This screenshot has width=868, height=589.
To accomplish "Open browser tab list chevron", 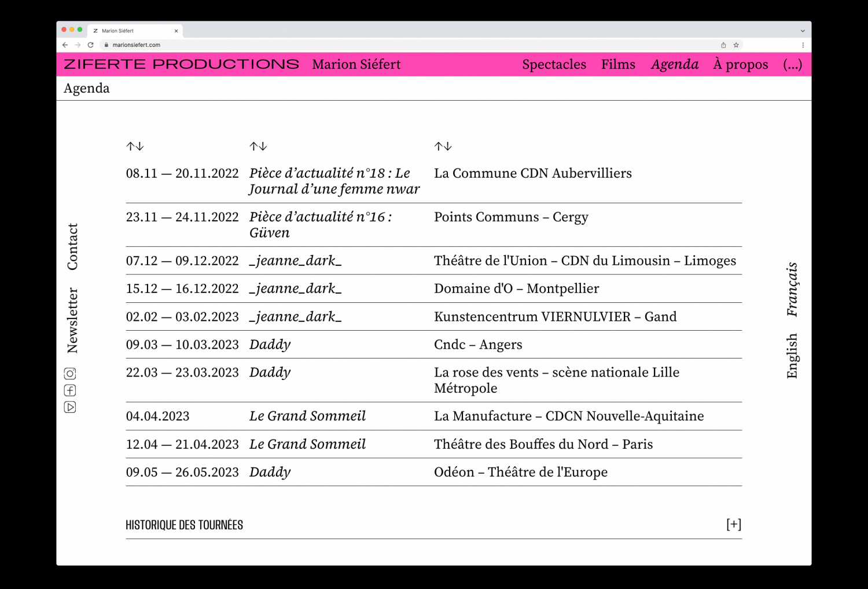I will click(x=803, y=31).
